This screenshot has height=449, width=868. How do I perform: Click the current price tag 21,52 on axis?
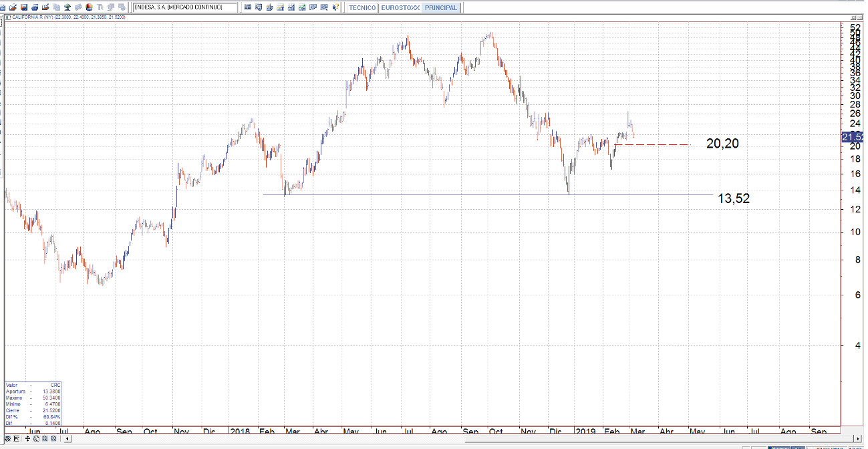point(852,137)
